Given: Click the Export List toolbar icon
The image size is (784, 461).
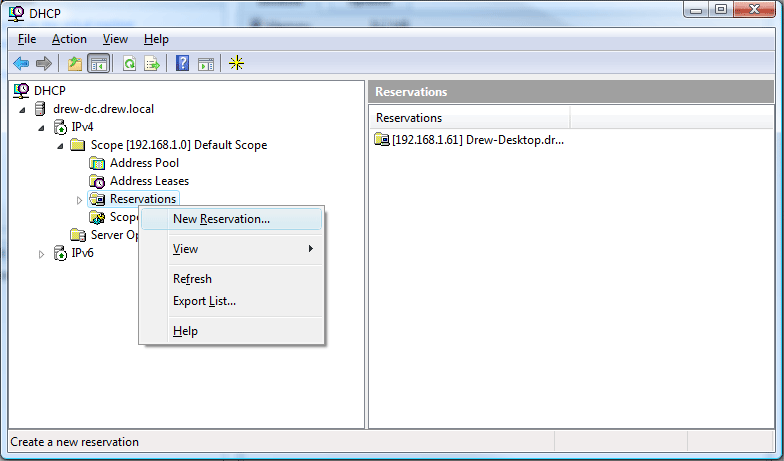Looking at the screenshot, I should point(152,64).
